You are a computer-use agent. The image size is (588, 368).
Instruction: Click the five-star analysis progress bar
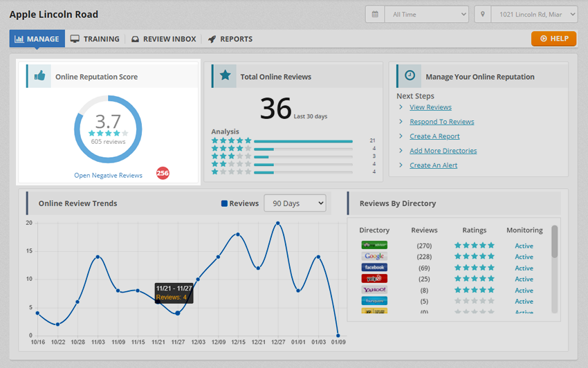tap(303, 141)
